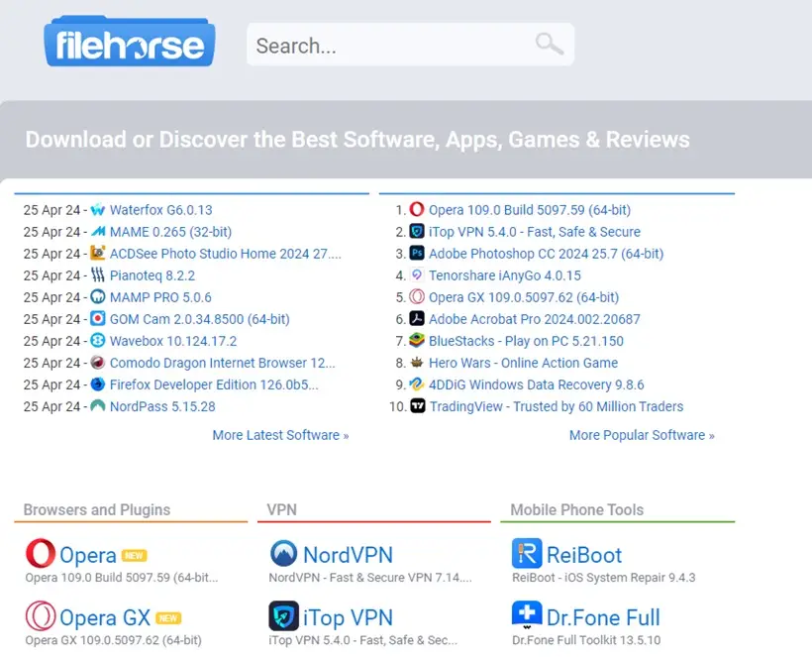This screenshot has width=812, height=657.
Task: Open Browsers and Plugins category heading
Action: pos(97,509)
